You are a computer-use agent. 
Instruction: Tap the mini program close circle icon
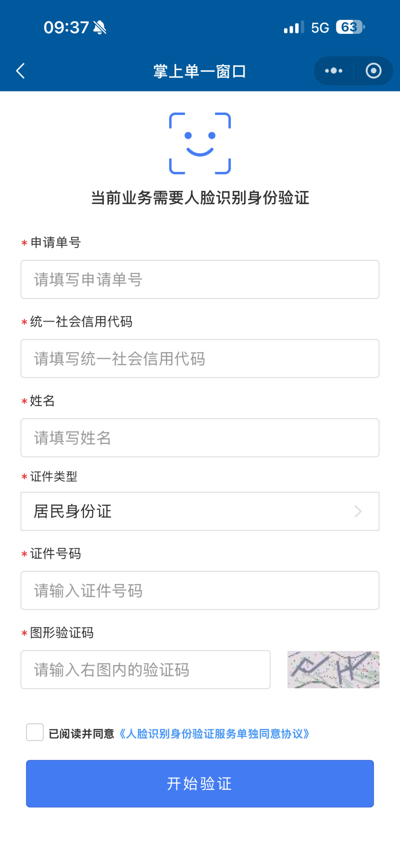pyautogui.click(x=373, y=71)
